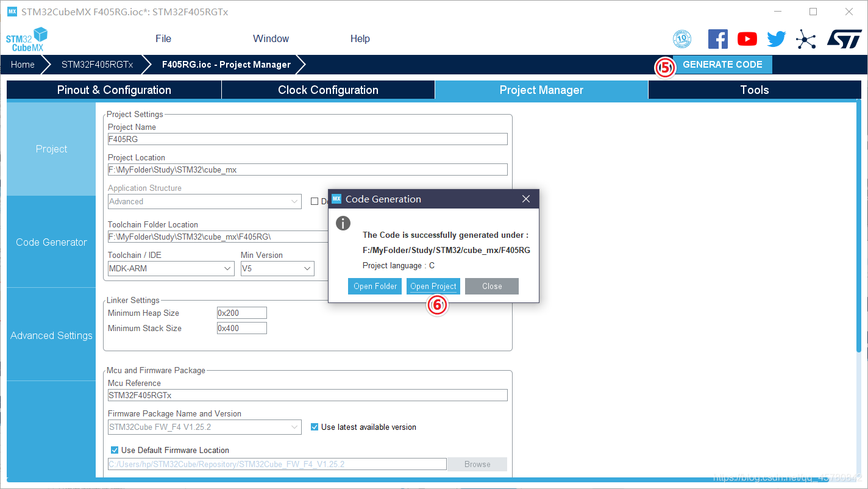Toggle the checkbox beside Application Structure dropdown

[x=315, y=201]
